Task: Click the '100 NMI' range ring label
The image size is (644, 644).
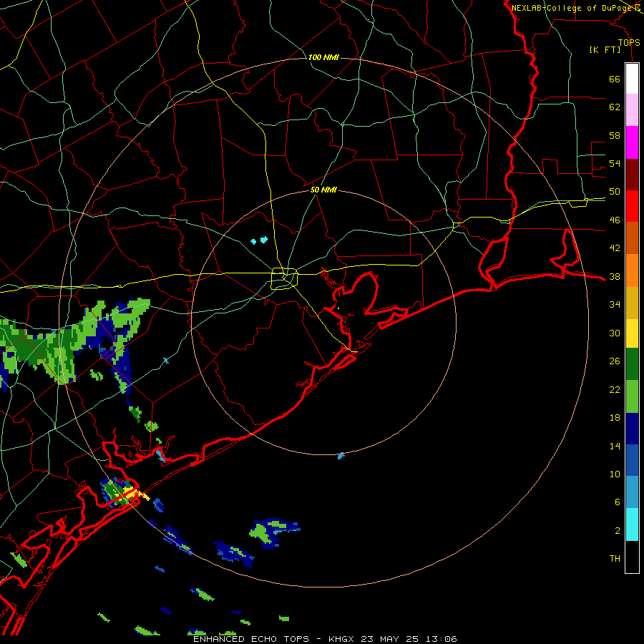Action: (x=323, y=57)
